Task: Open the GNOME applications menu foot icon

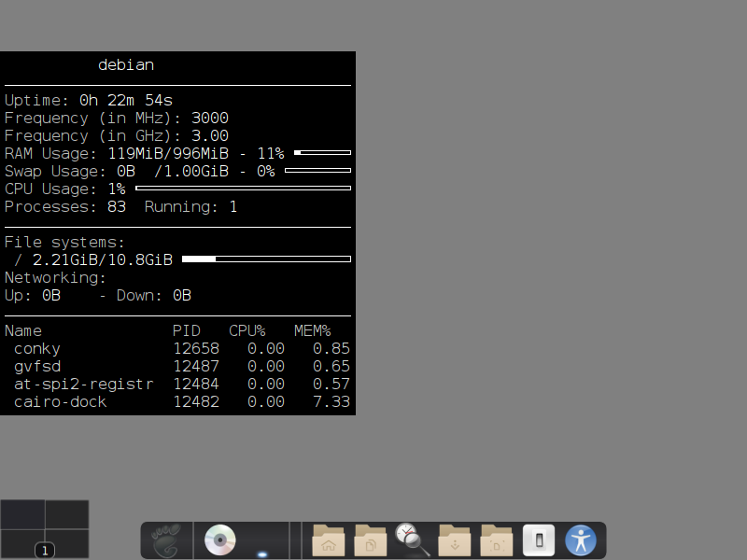Action: pyautogui.click(x=166, y=539)
